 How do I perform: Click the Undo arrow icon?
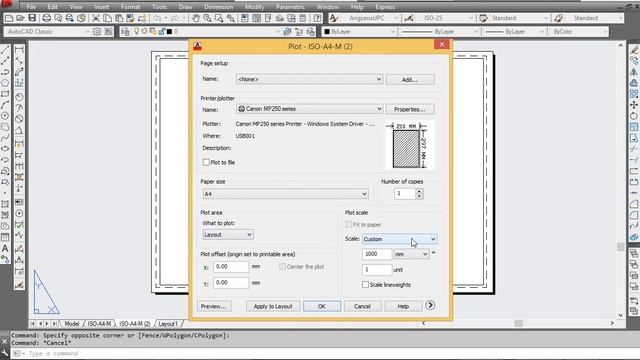(x=157, y=18)
